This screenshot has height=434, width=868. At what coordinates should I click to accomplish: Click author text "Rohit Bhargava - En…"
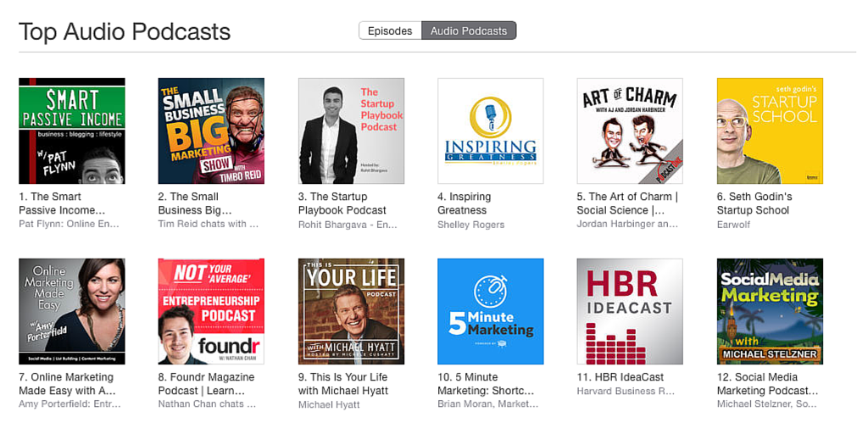pos(348,225)
